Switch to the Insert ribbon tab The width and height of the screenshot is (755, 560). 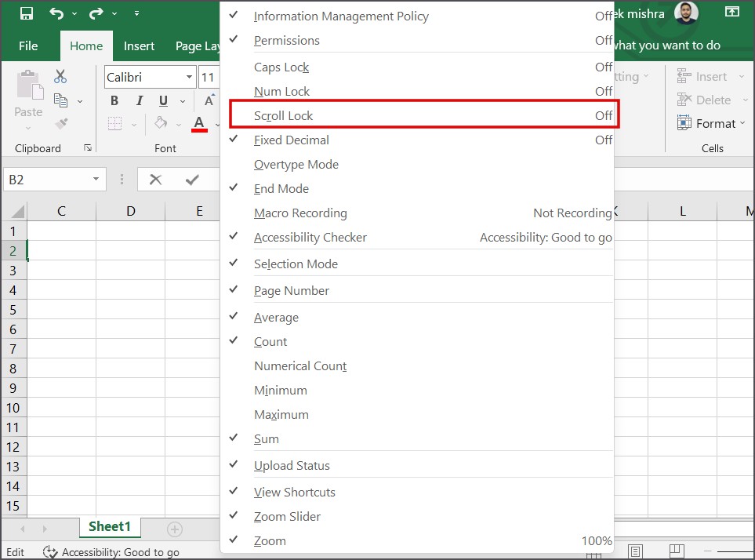pyautogui.click(x=139, y=45)
